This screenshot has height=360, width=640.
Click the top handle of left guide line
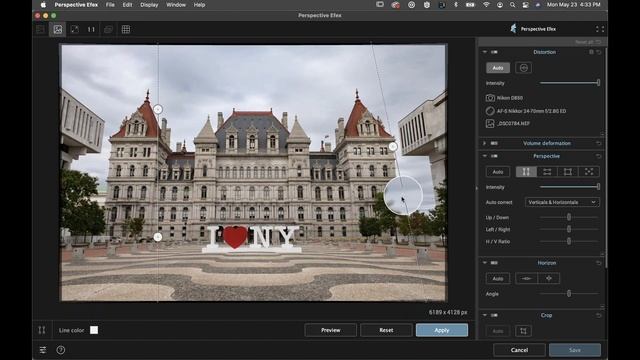pos(158,109)
